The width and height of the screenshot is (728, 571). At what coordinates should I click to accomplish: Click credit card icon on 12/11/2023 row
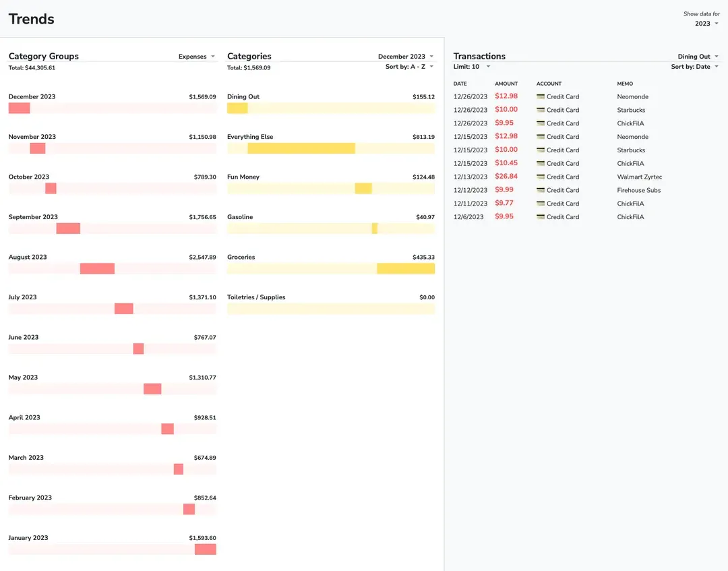[x=541, y=204]
